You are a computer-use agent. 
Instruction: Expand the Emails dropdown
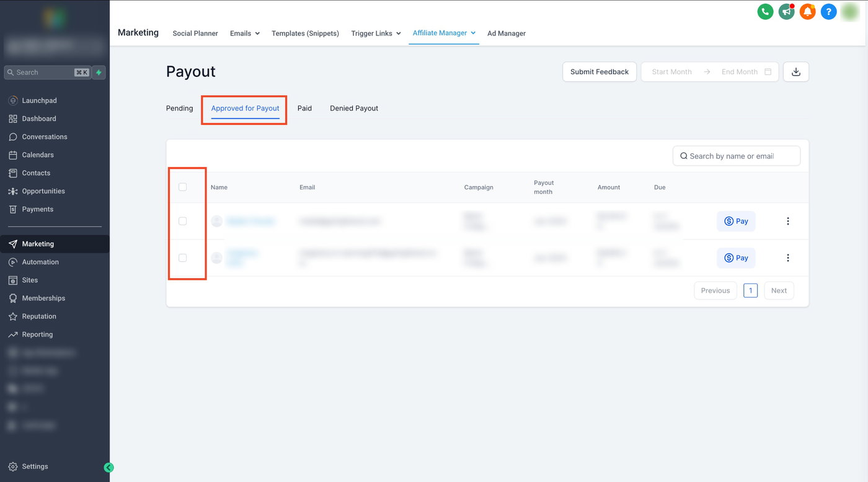245,33
